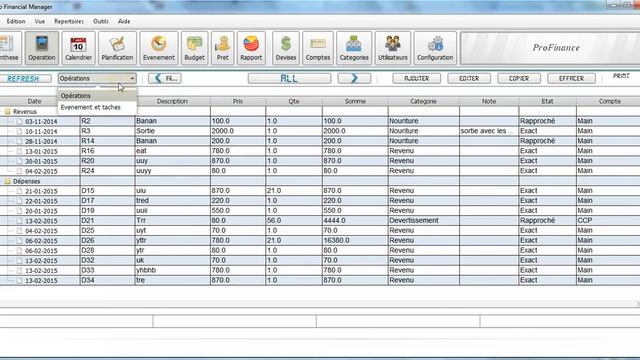Go to next period arrow button

(354, 78)
